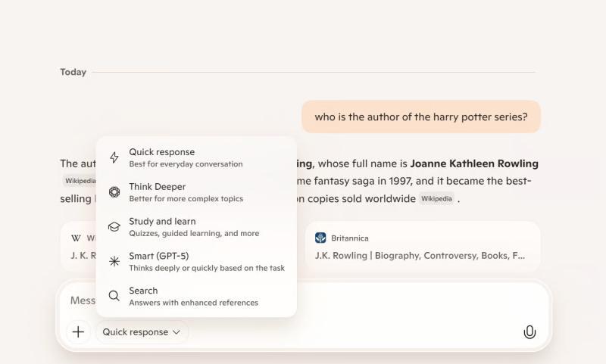606x364 pixels.
Task: Choose "Study and learn" mode
Action: tap(195, 227)
